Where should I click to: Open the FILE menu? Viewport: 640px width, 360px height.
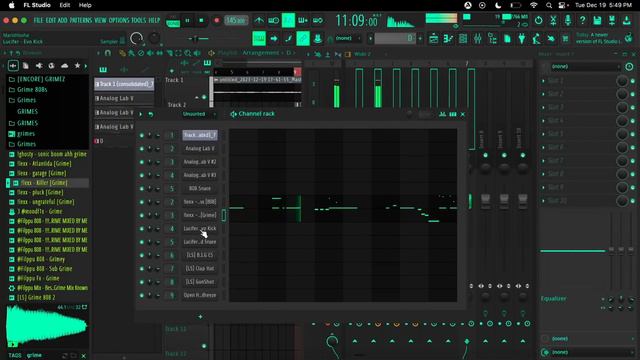(x=38, y=20)
